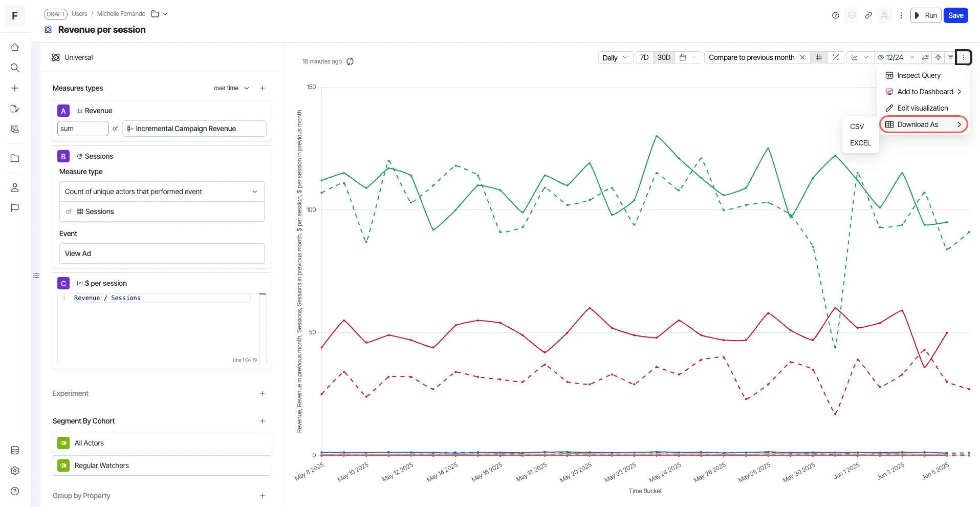This screenshot has height=507, width=980.
Task: Click the Run button
Action: 926,15
